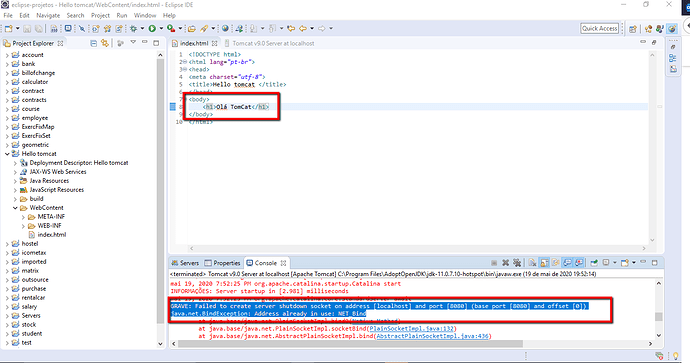
Task: Click the console horizontal scrollbar
Action: pyautogui.click(x=350, y=344)
